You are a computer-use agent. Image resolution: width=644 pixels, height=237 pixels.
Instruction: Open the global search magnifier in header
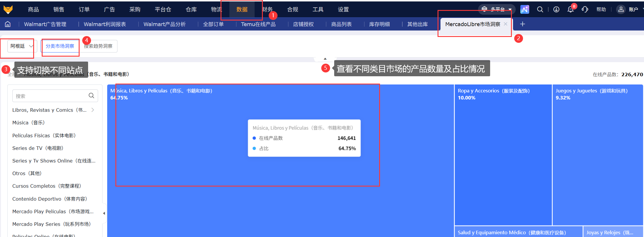click(540, 9)
